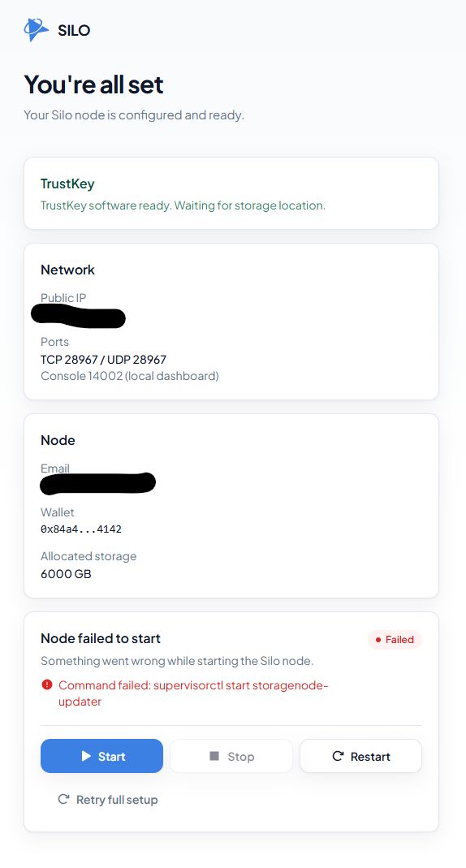Click the SILO brand name text

tap(74, 30)
